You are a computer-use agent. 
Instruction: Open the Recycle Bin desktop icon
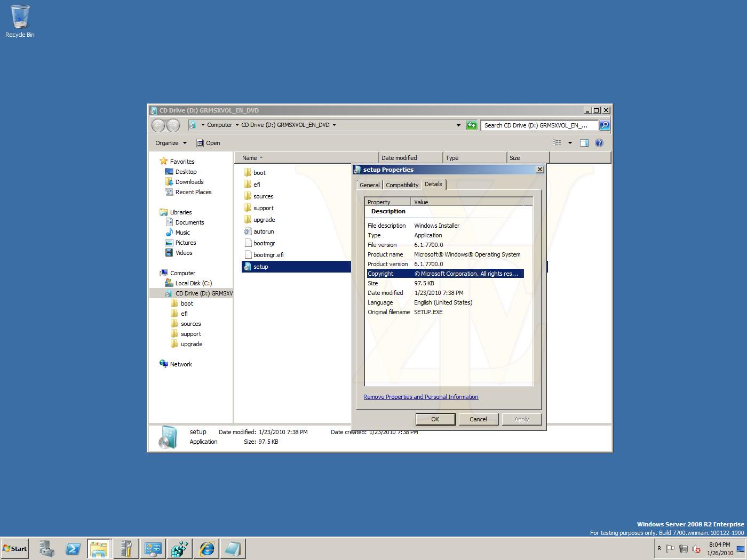click(x=20, y=21)
